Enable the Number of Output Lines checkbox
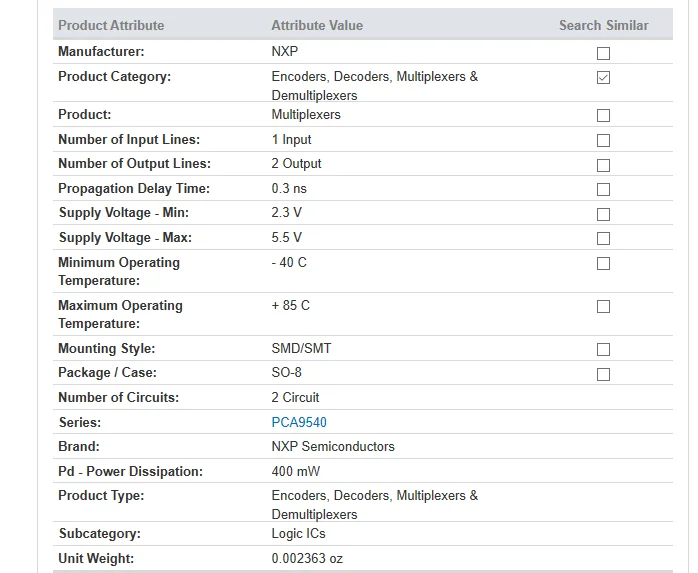Image resolution: width=698 pixels, height=573 pixels. click(603, 166)
